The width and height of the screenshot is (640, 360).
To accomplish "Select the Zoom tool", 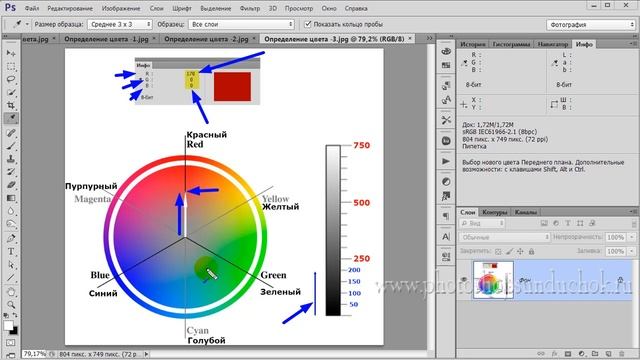I will 11,304.
